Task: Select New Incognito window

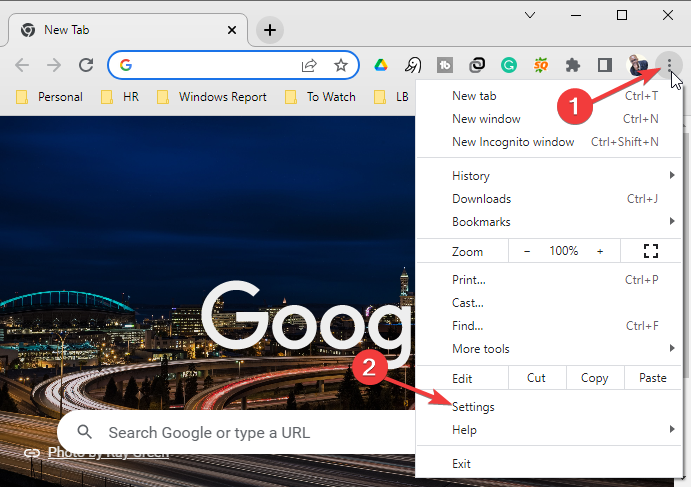Action: (549, 142)
